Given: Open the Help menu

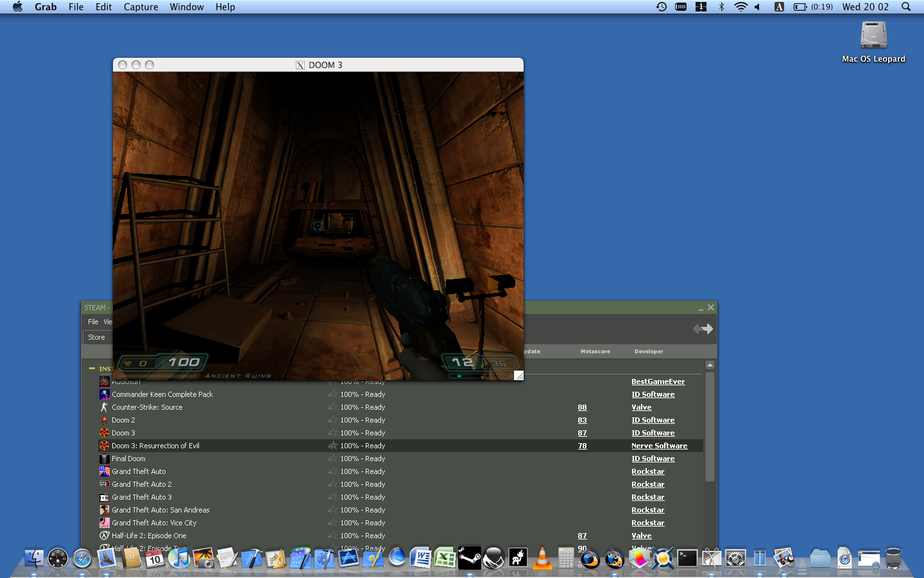Looking at the screenshot, I should pyautogui.click(x=225, y=6).
